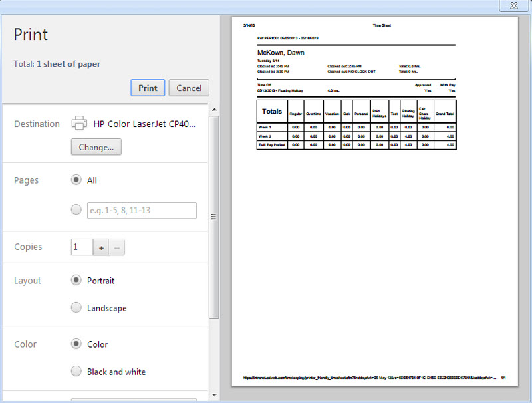Click the Print button
Screen dimensions: 532x403
coord(148,87)
